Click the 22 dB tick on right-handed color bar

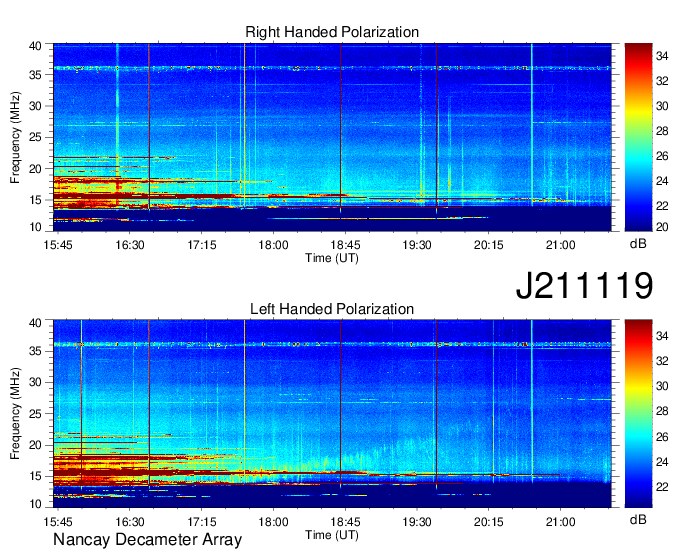pos(662,206)
